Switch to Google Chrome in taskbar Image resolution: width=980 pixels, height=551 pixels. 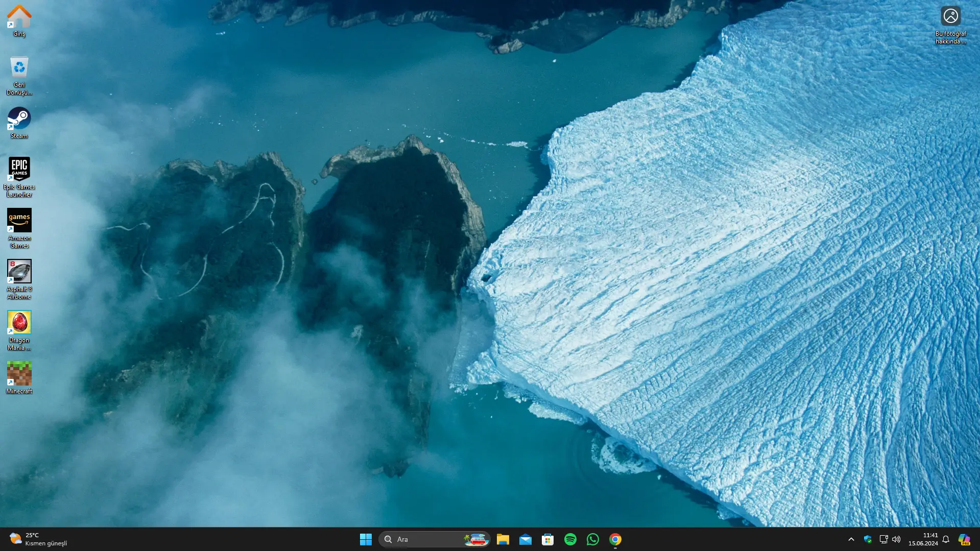coord(615,539)
